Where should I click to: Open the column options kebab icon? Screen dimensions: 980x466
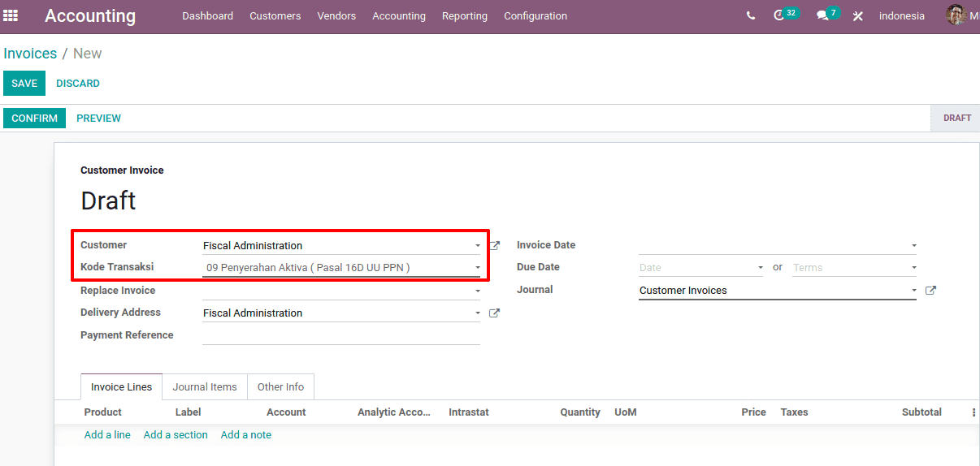click(x=973, y=412)
